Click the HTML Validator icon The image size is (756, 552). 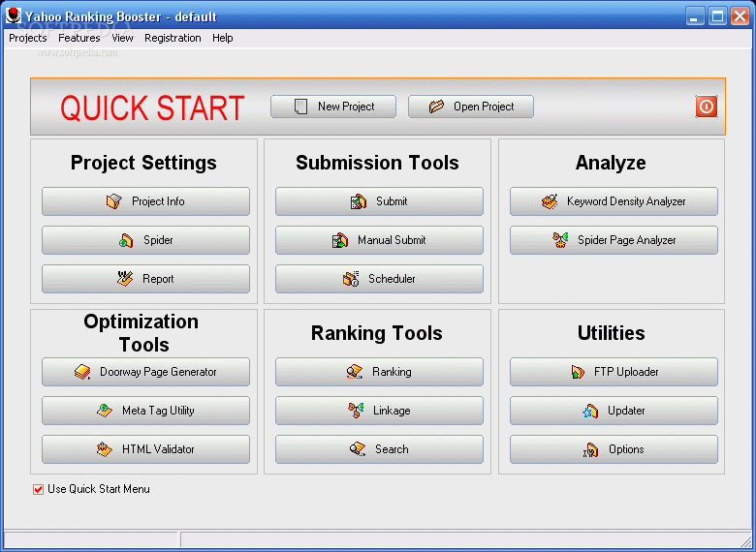pyautogui.click(x=104, y=449)
